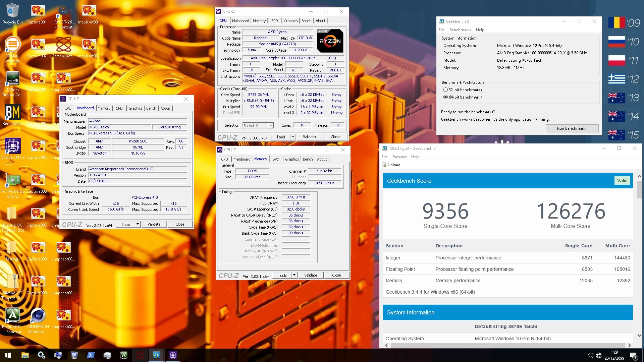Open Benchmarks menu in Geekbench 3
Screen dimensions: 644x362
coord(460,30)
